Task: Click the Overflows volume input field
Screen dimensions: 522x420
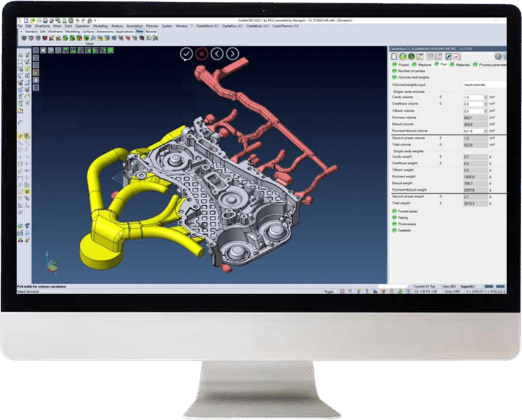Action: tap(472, 104)
